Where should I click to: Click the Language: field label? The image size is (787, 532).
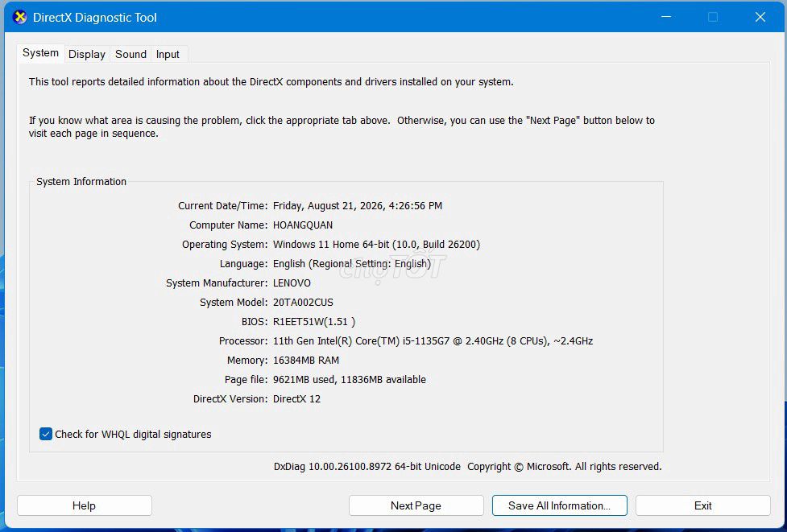243,264
